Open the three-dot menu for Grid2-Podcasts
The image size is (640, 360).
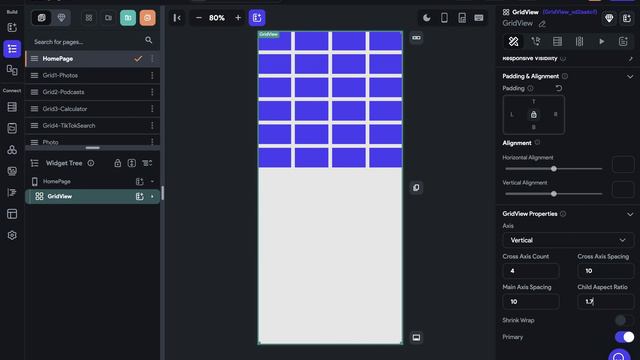click(x=152, y=92)
